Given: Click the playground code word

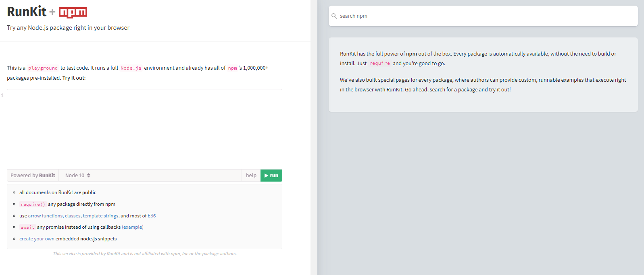Looking at the screenshot, I should point(43,68).
